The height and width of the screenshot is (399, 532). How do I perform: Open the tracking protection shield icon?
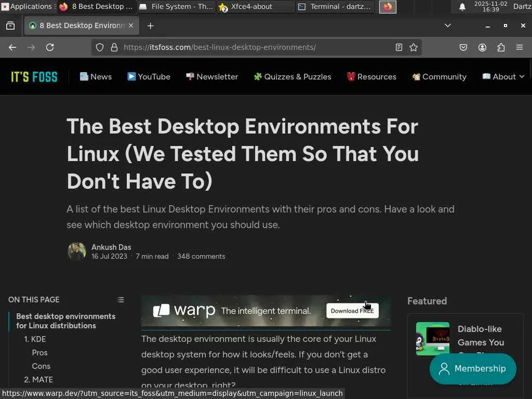pyautogui.click(x=99, y=47)
